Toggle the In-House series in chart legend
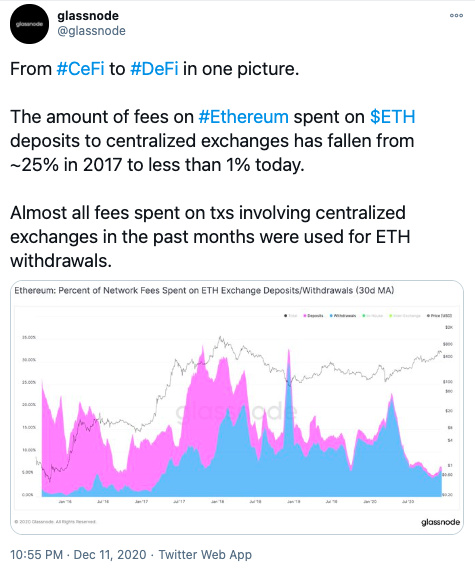Viewport: 475px width, 571px height. click(x=373, y=316)
